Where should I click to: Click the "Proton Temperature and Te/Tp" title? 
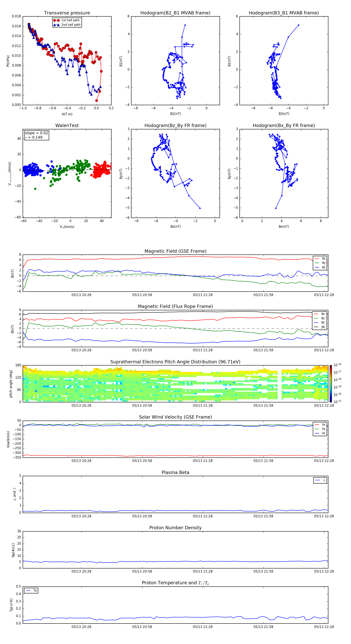point(175,583)
